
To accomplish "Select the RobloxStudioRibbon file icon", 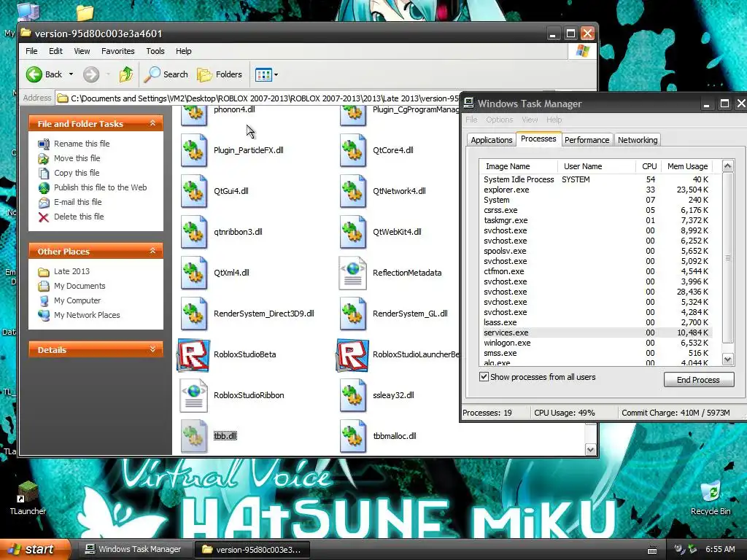I will (x=193, y=395).
